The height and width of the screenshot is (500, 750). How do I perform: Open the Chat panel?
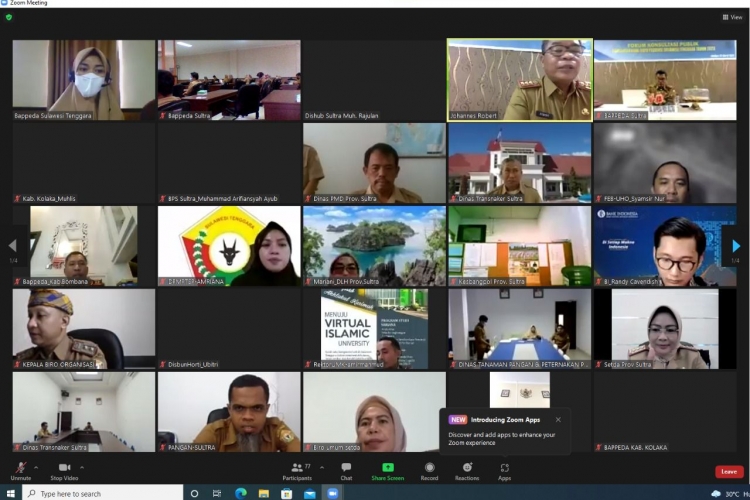[x=346, y=470]
